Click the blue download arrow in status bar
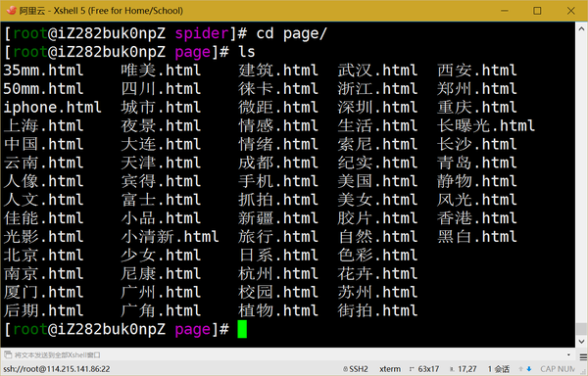 [x=529, y=369]
